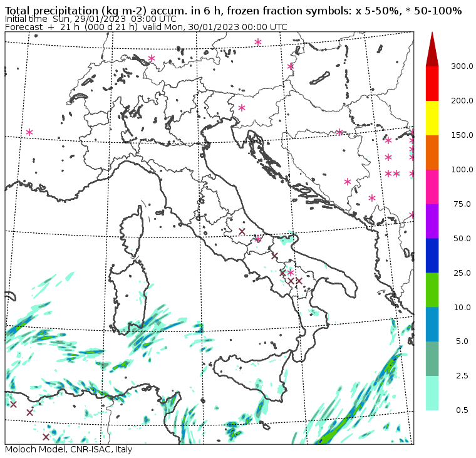Click the 2.5 colorbar label

(462, 376)
